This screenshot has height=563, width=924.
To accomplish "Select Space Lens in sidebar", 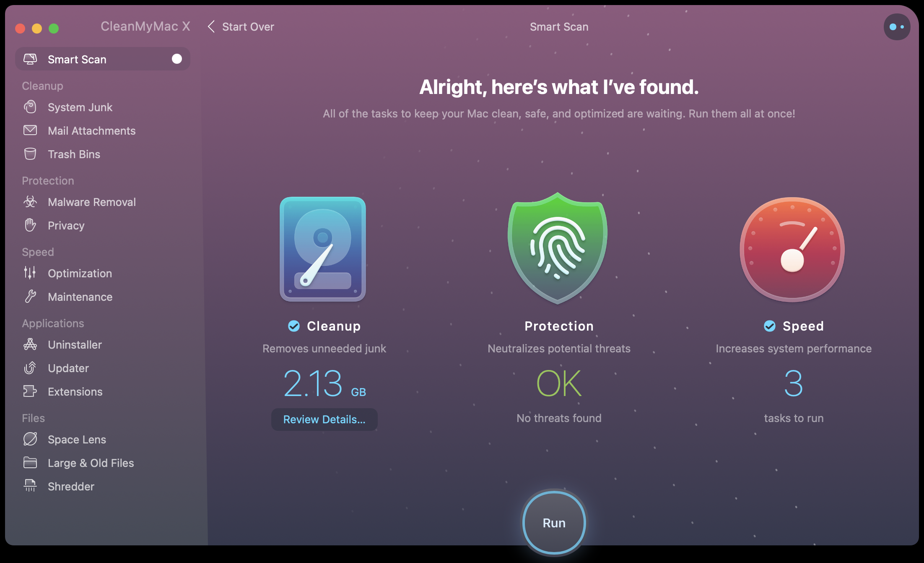I will 103,439.
